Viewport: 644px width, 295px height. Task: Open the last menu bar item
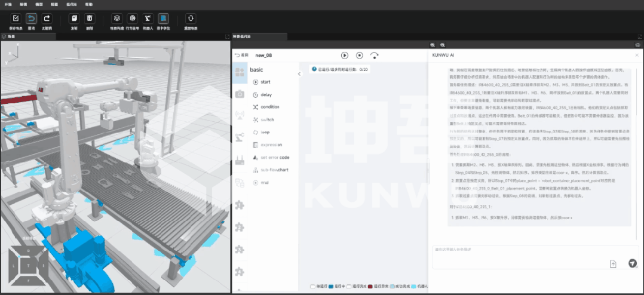tap(88, 4)
